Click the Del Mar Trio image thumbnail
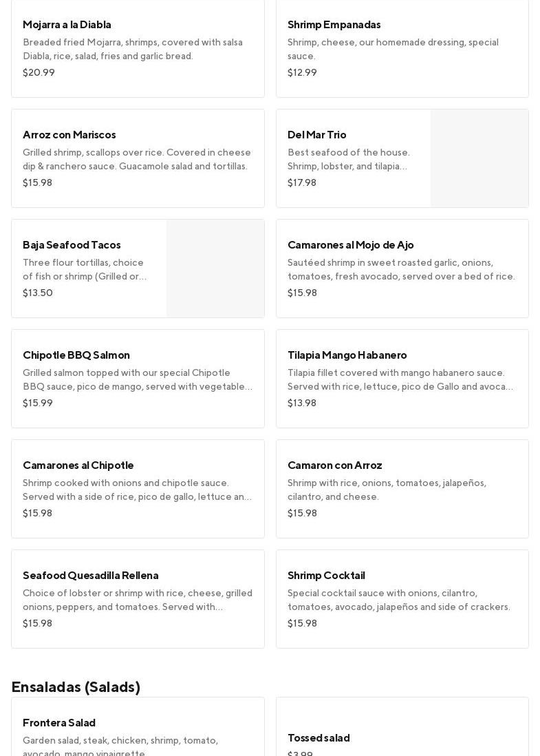The height and width of the screenshot is (756, 540). coord(479,158)
